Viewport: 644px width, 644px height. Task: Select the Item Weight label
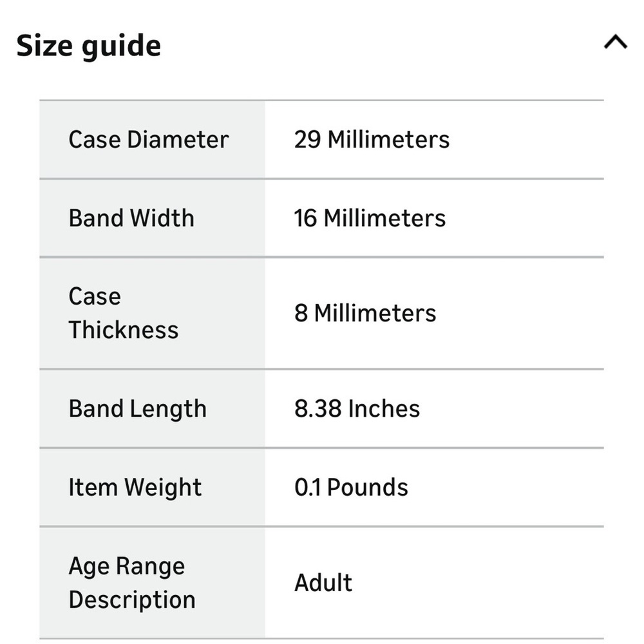(x=135, y=488)
